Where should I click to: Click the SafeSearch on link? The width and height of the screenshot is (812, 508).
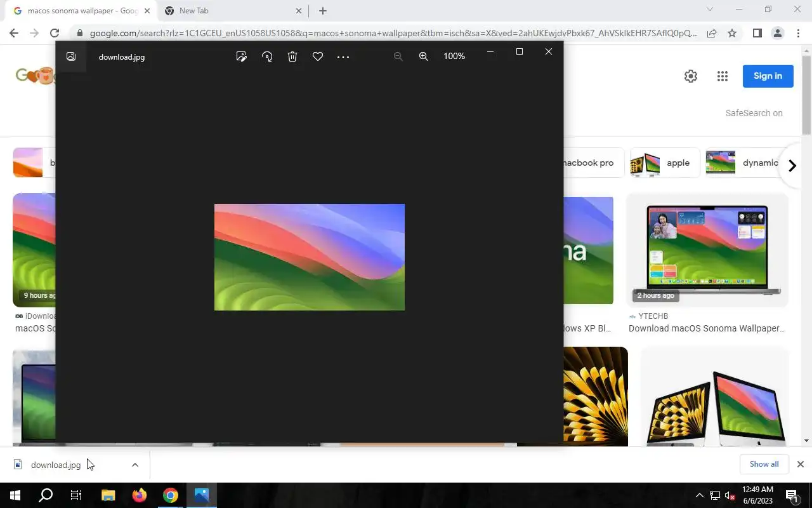pyautogui.click(x=754, y=113)
